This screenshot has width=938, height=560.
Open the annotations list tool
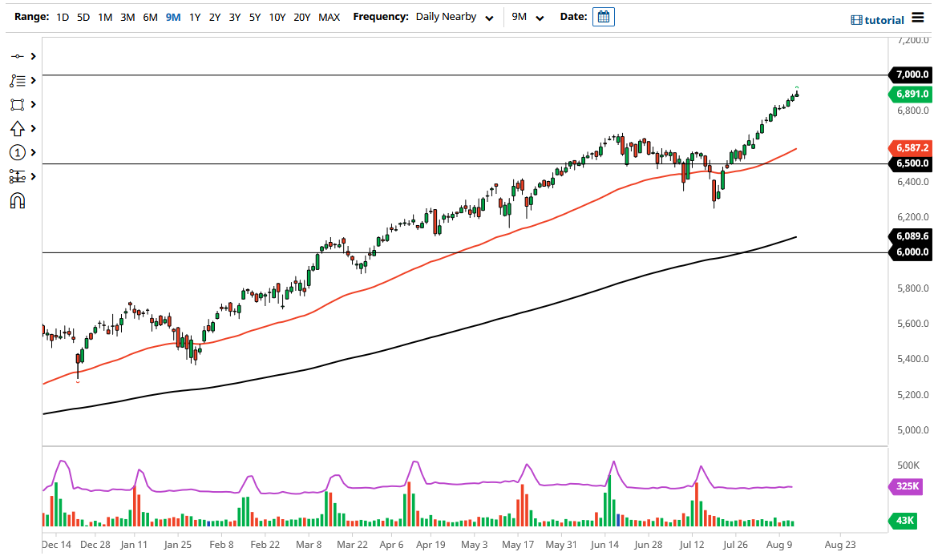click(x=18, y=80)
